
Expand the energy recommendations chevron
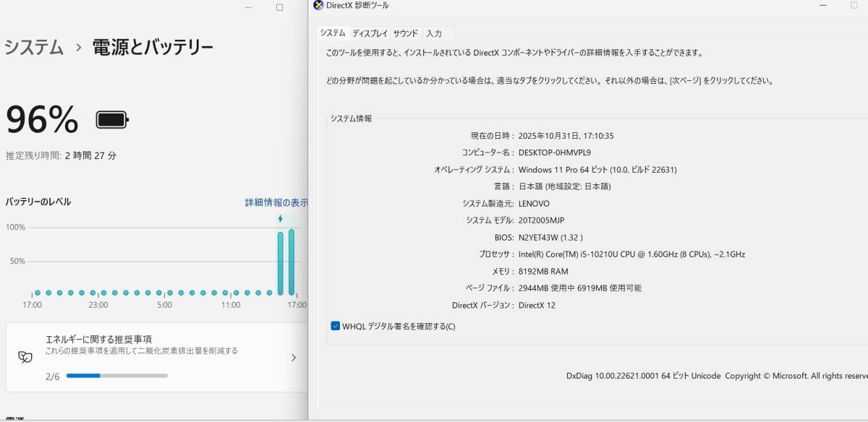(293, 357)
